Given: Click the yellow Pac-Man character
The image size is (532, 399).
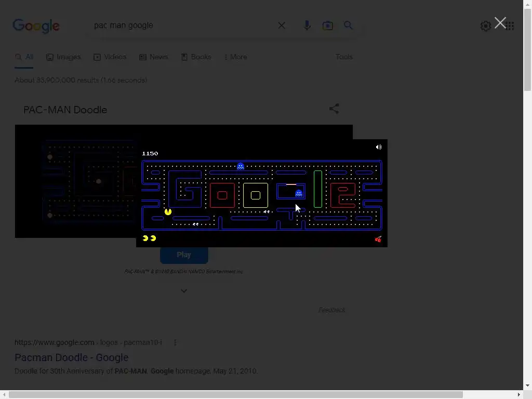Looking at the screenshot, I should (168, 212).
